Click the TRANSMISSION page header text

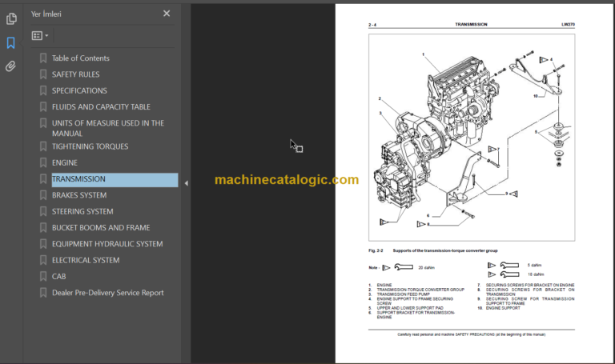[x=471, y=24]
